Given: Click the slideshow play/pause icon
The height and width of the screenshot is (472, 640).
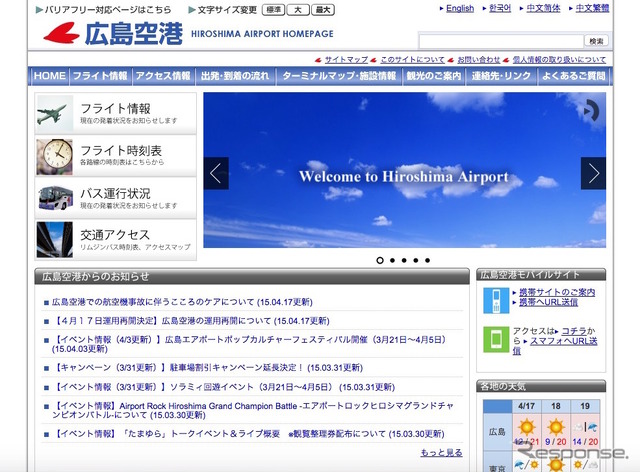Looking at the screenshot, I should coord(591,111).
